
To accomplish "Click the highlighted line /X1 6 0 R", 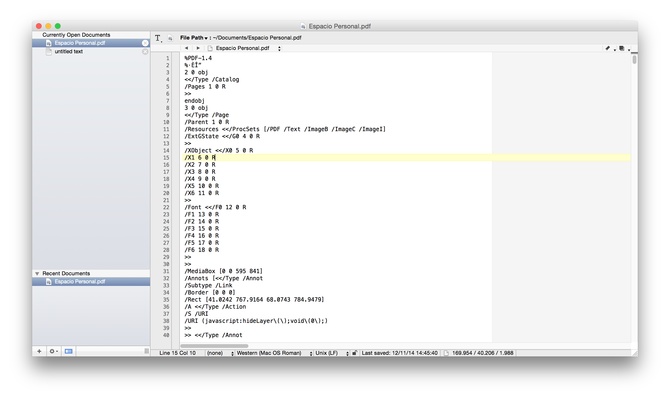I will click(x=407, y=158).
